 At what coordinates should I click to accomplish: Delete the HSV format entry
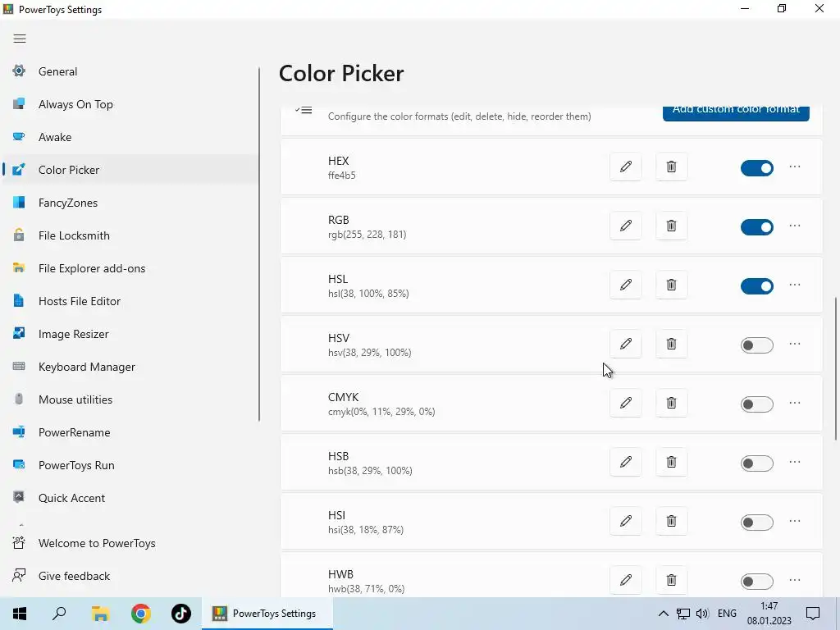671,344
